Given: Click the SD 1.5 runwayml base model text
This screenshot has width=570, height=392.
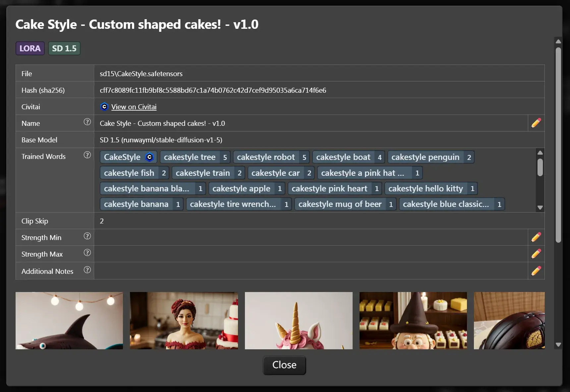Looking at the screenshot, I should click(x=161, y=140).
